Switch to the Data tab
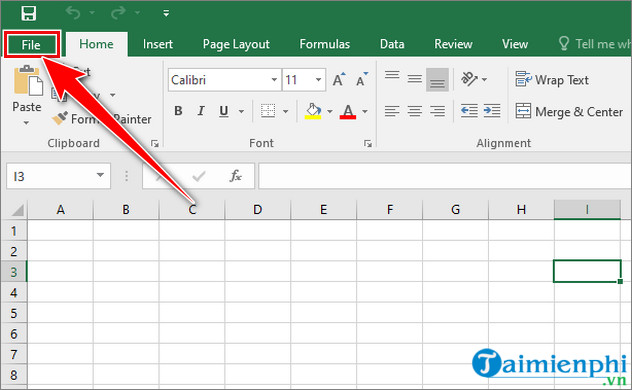This screenshot has height=390, width=632. tap(392, 44)
